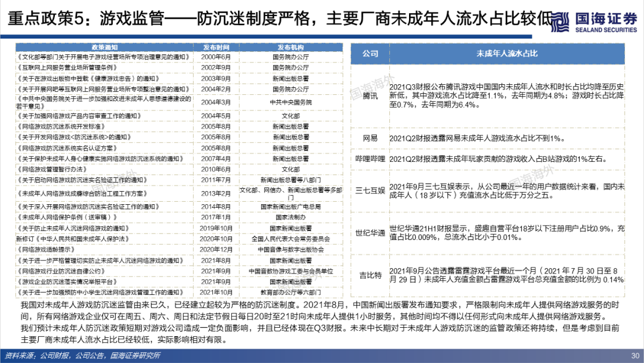Click the source note '资料来源：公司财报'
Image resolution: width=644 pixels, height=363 pixels.
[x=82, y=356]
